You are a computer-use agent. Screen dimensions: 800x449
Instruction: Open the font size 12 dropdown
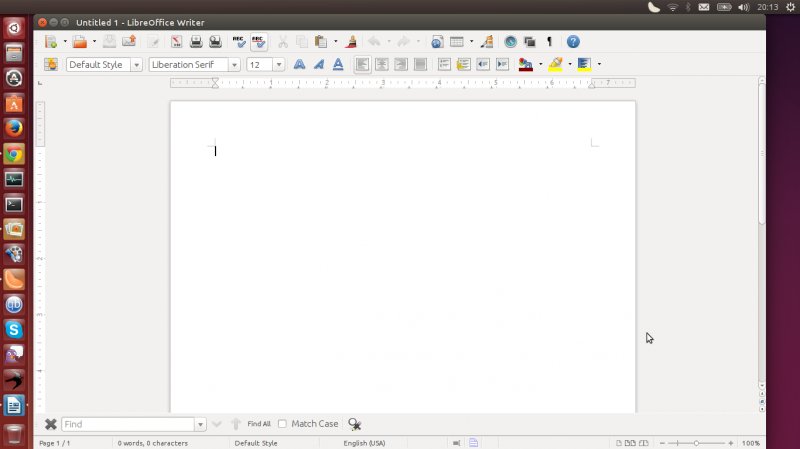point(278,64)
